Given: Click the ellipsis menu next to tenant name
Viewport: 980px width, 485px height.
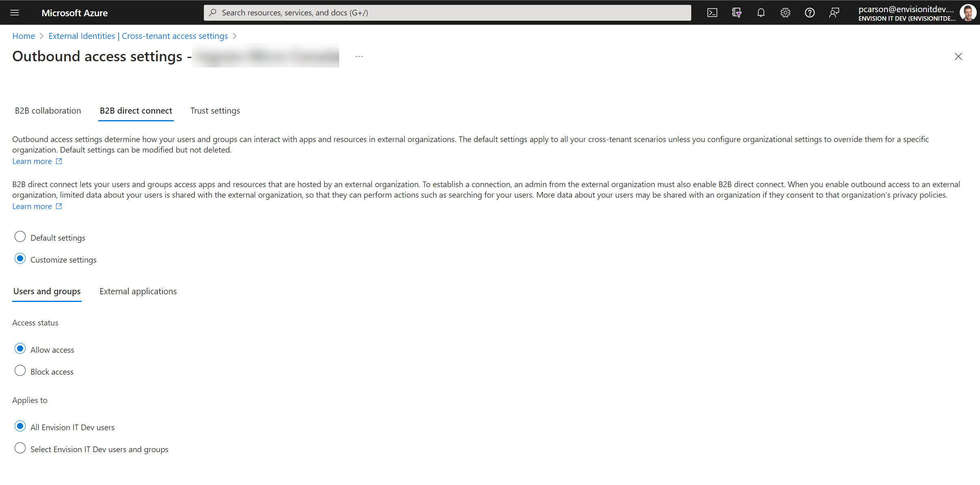Looking at the screenshot, I should pyautogui.click(x=359, y=56).
